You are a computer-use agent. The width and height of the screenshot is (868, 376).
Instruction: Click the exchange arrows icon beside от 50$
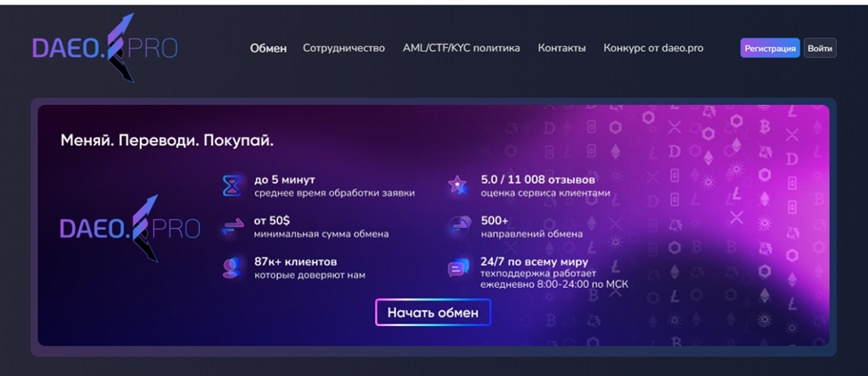[232, 226]
